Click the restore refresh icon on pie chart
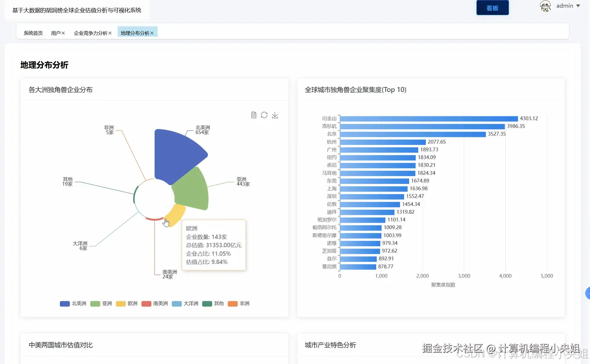 tap(264, 115)
